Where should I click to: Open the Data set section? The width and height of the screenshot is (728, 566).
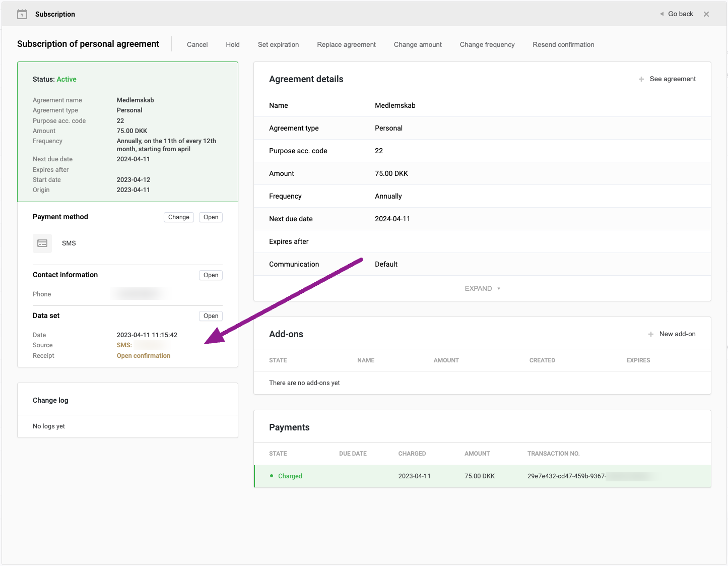tap(211, 316)
